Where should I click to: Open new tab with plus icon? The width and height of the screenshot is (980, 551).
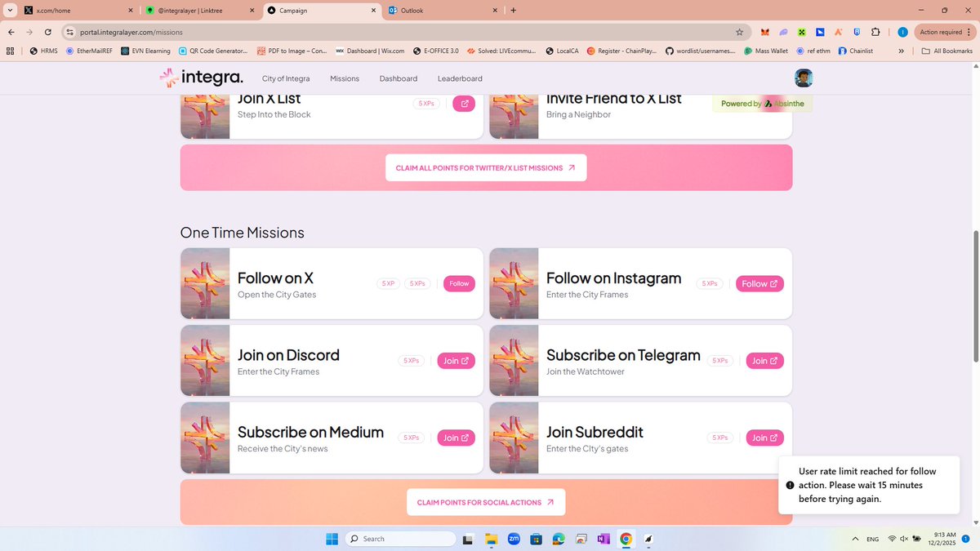(x=513, y=11)
